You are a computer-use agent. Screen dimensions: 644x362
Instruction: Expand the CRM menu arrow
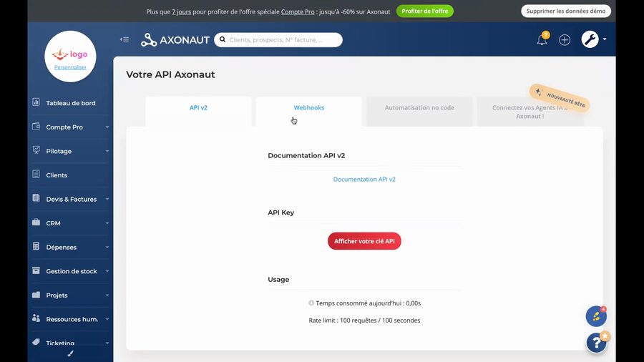coord(107,223)
